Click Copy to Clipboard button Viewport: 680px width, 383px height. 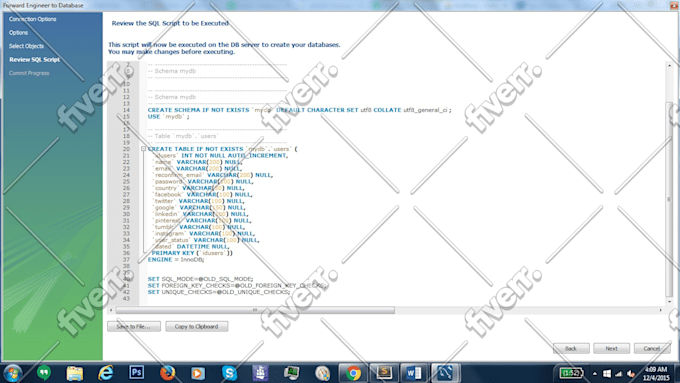coord(196,326)
